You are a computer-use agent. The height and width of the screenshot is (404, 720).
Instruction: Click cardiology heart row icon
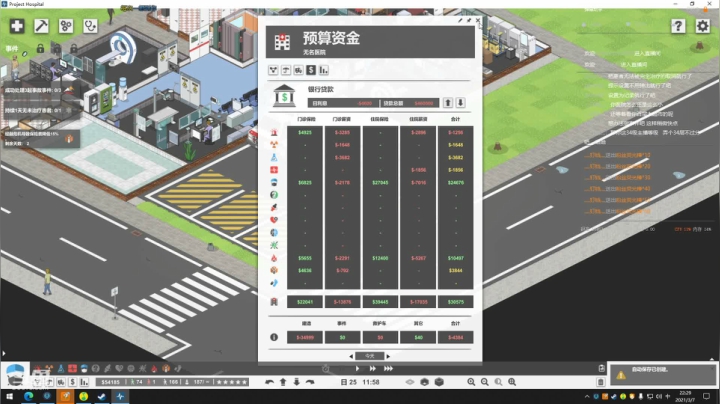tap(274, 220)
